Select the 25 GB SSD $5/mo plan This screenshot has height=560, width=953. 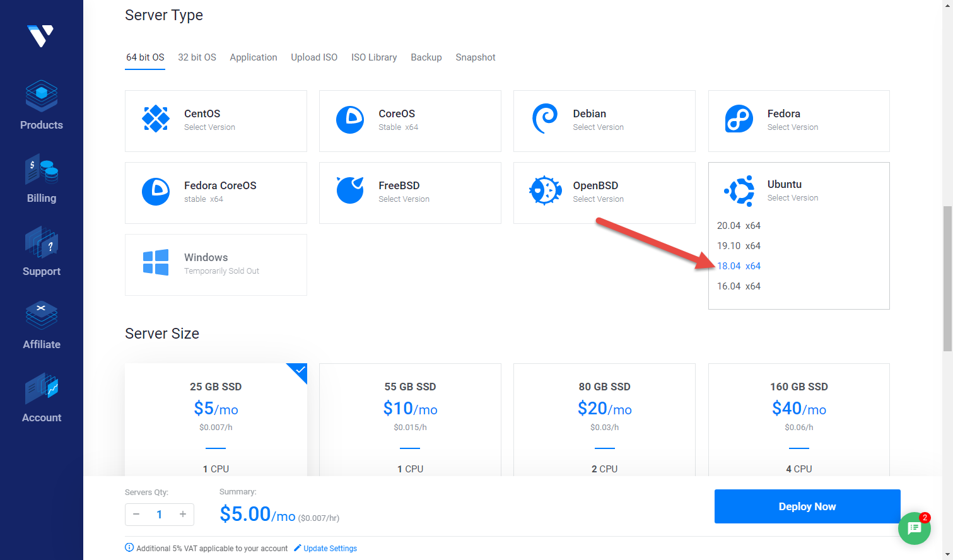(216, 419)
